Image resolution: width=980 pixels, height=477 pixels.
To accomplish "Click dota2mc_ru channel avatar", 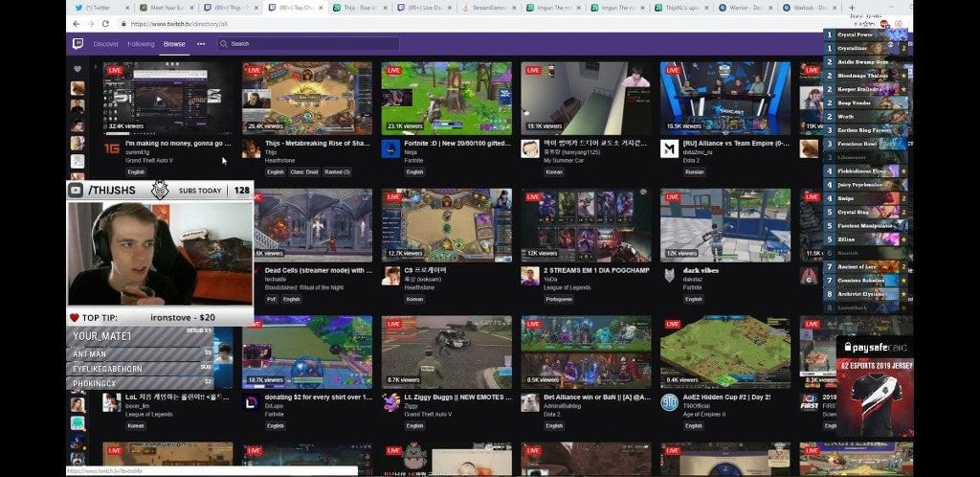I will tap(669, 148).
